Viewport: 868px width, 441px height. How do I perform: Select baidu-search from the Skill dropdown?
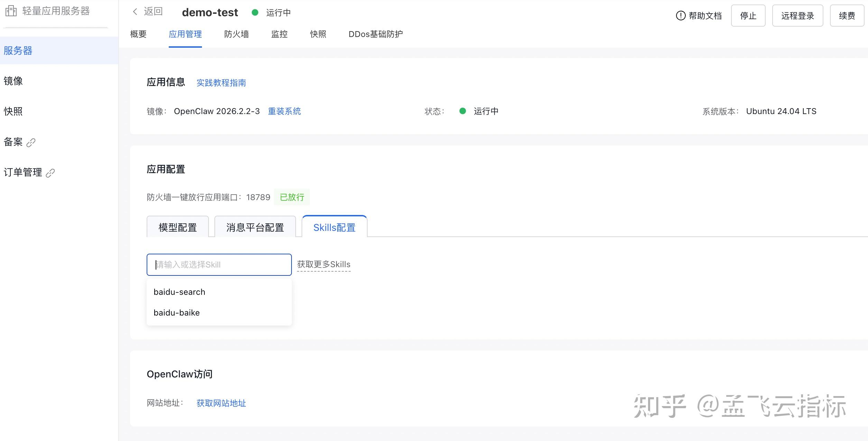click(179, 292)
